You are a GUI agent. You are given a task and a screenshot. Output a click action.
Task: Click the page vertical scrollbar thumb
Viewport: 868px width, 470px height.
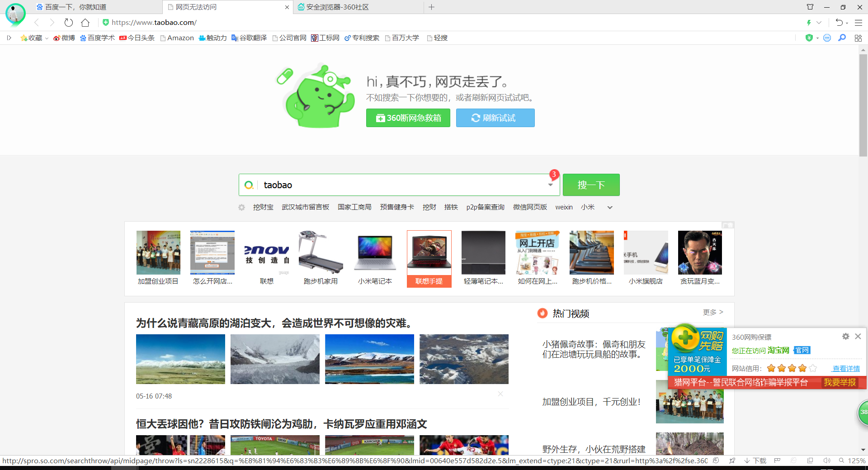pos(863,105)
